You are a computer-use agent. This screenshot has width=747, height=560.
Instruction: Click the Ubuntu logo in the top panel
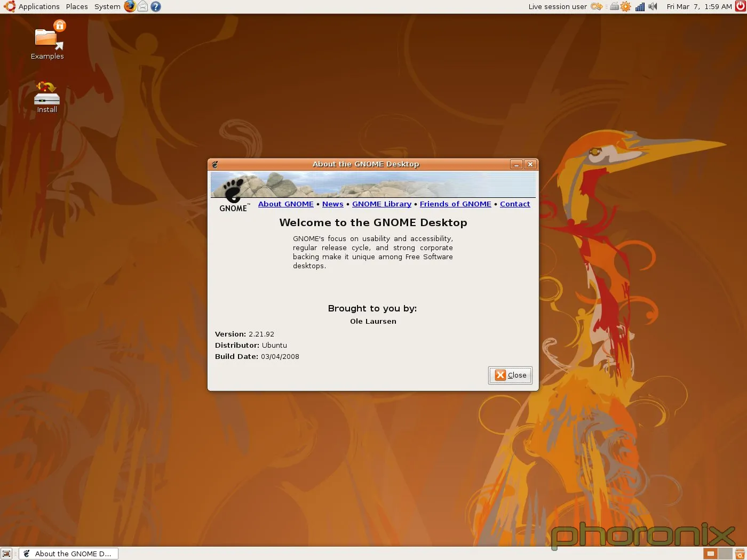10,6
